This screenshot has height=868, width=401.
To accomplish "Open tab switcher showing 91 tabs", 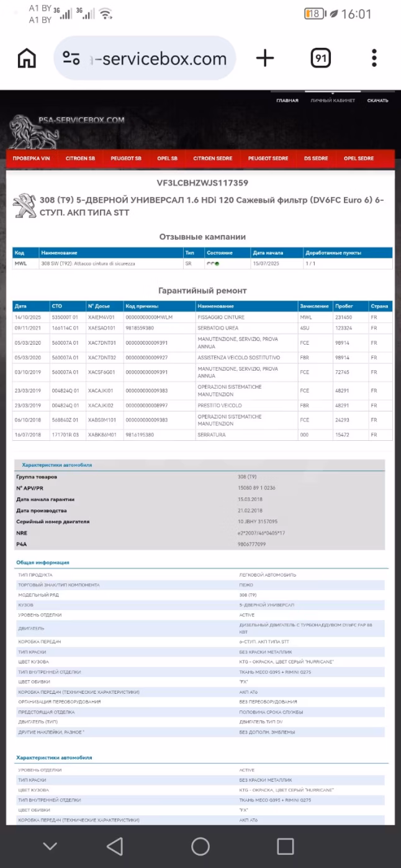I will click(320, 58).
